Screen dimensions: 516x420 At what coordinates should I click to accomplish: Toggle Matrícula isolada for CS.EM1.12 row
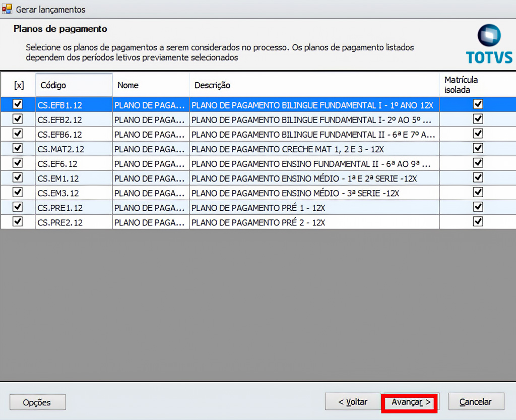click(478, 178)
